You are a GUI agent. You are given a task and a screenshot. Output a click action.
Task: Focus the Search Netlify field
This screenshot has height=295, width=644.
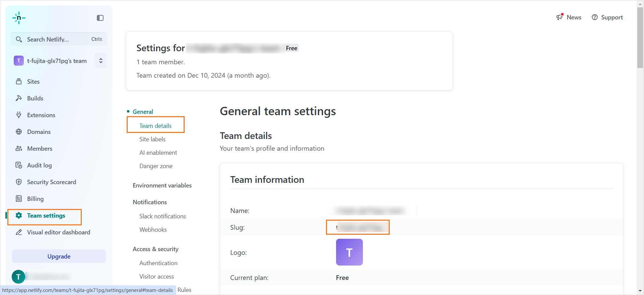[x=59, y=39]
